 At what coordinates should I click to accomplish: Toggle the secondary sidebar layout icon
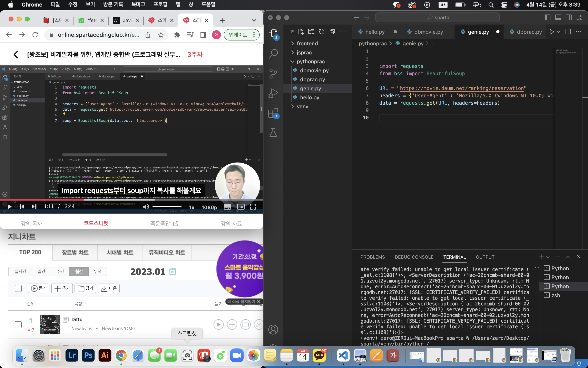(569, 18)
